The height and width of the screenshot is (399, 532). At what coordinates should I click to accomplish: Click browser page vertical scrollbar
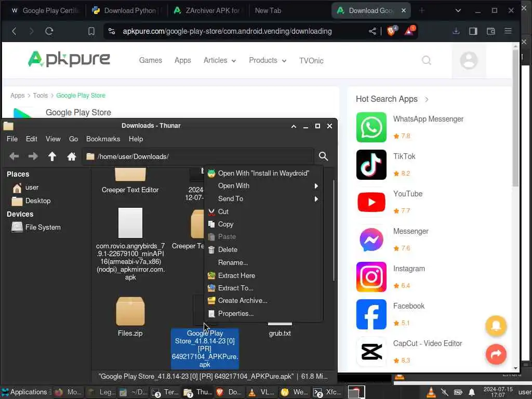[515, 117]
